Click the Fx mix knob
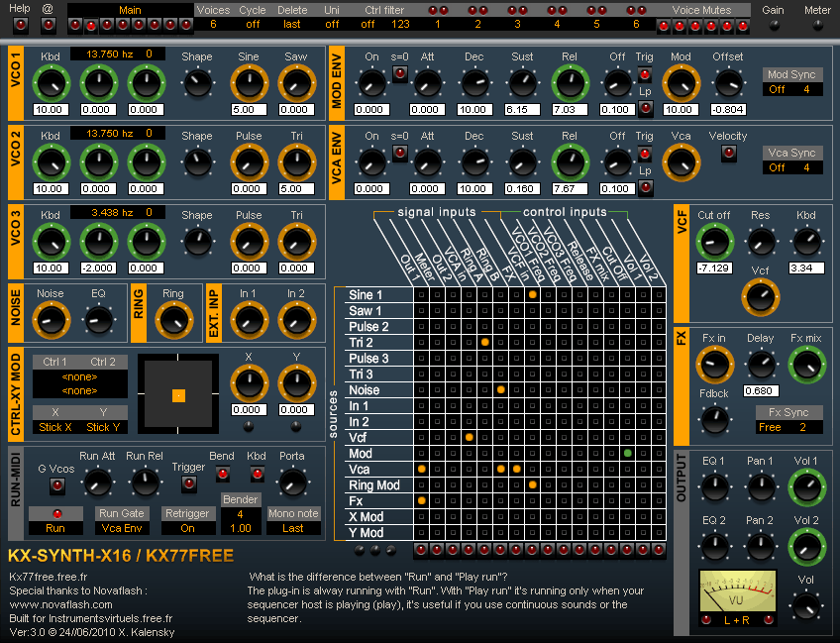The image size is (840, 643). click(806, 365)
